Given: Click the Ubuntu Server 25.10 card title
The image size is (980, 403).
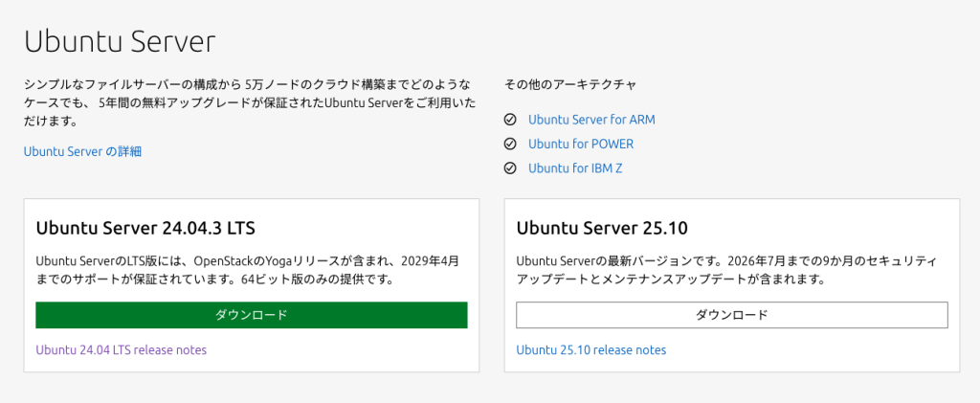Looking at the screenshot, I should (602, 228).
